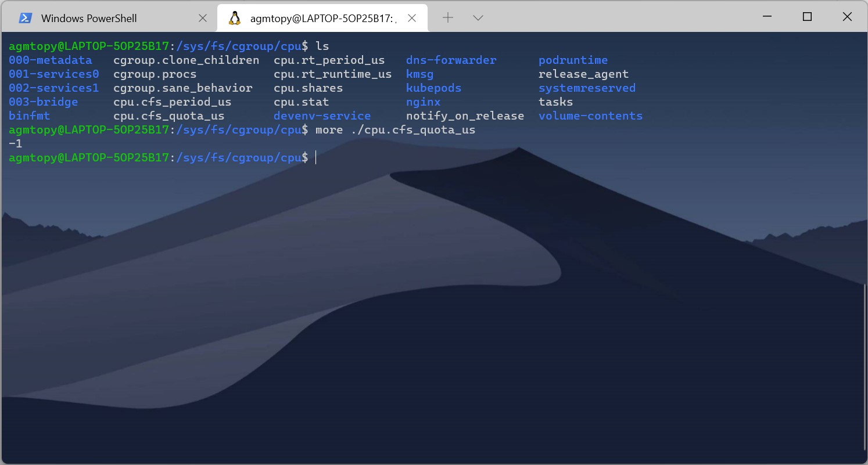Click the Linux penguin icon on the active tab

pos(235,18)
